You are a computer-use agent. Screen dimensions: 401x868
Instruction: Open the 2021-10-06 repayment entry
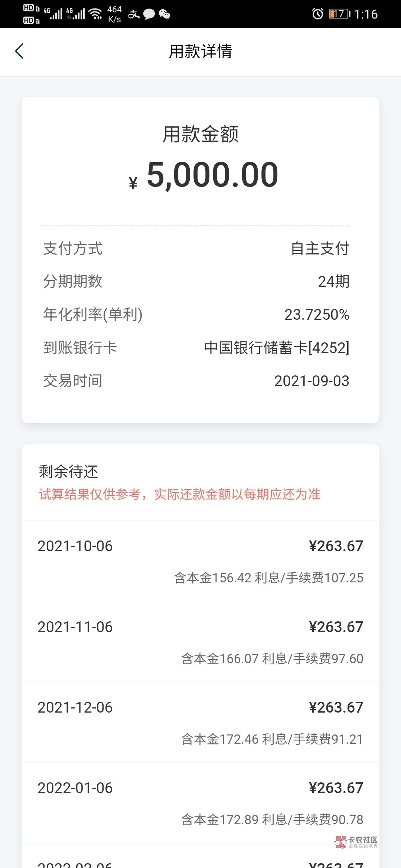pyautogui.click(x=200, y=561)
